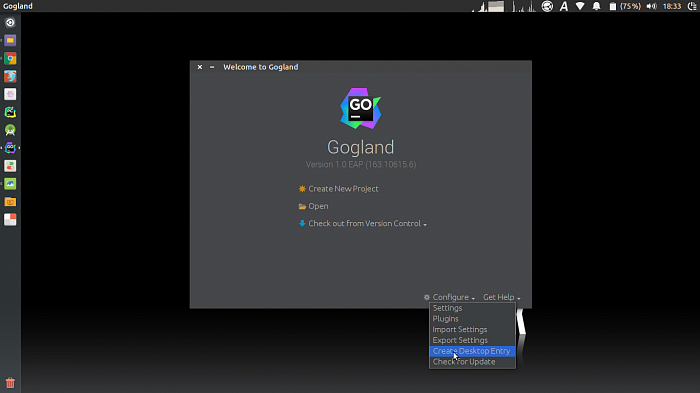
Task: Open the Trash in the dock
Action: [x=10, y=383]
